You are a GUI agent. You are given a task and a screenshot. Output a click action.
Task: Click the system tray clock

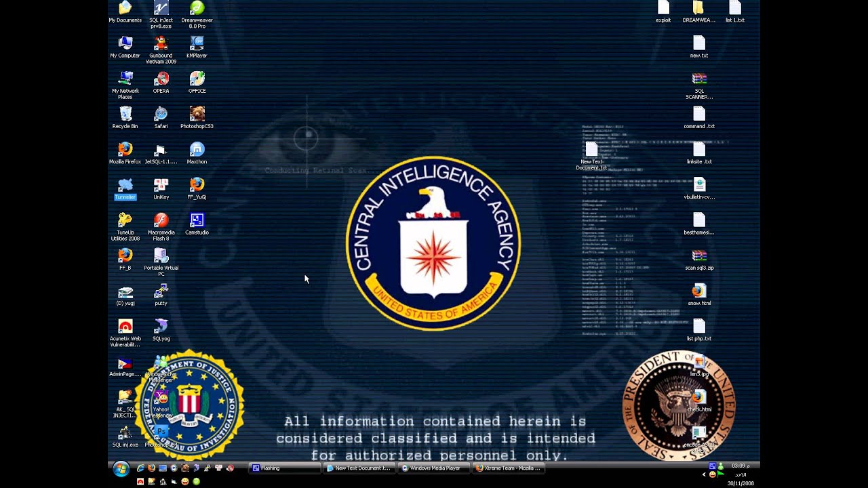click(x=741, y=474)
